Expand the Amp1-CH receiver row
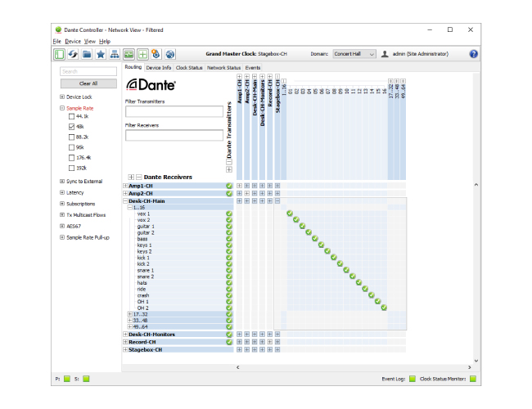The image size is (532, 409). pyautogui.click(x=125, y=186)
